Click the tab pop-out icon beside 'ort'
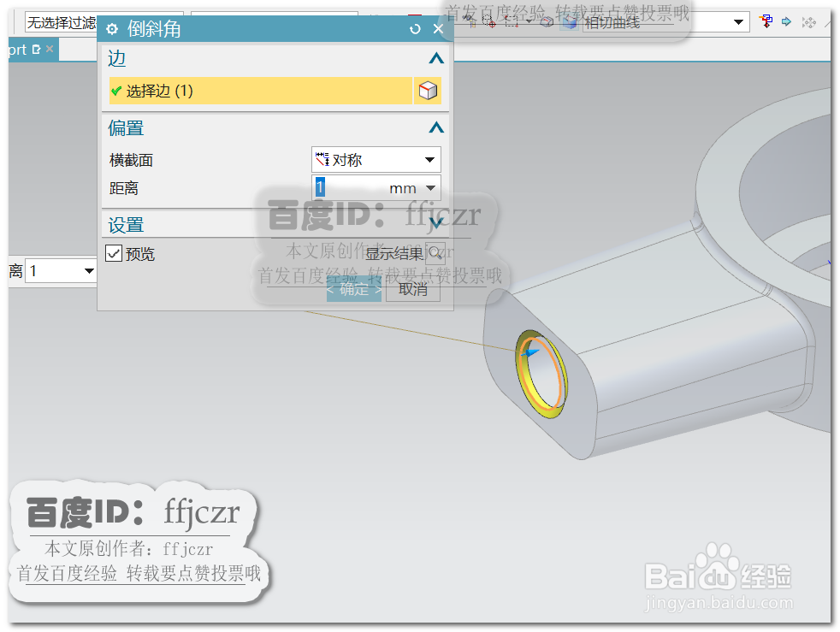 pos(37,50)
